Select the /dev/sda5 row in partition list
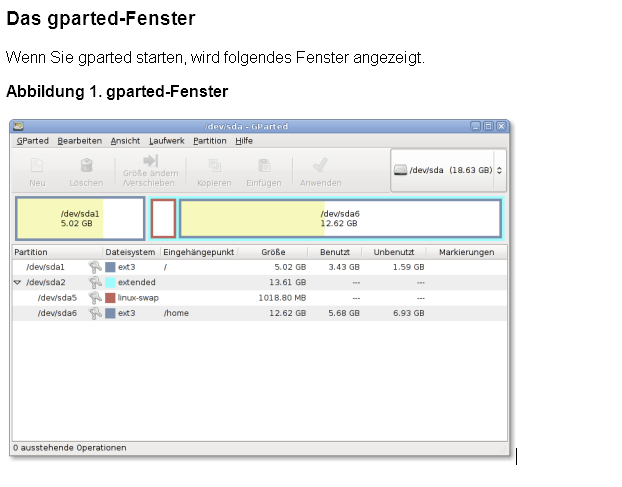 click(x=259, y=298)
